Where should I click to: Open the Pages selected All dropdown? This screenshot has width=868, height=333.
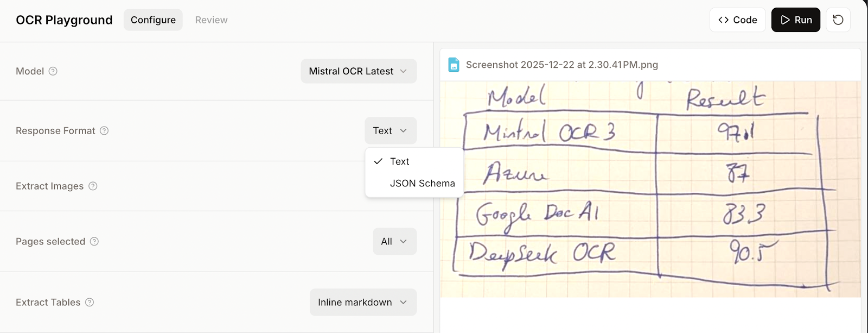click(394, 241)
